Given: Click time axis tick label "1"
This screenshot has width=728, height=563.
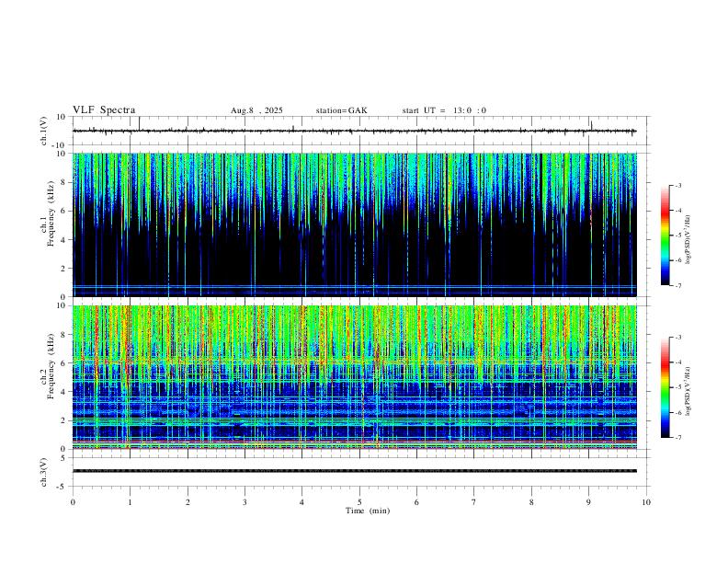Looking at the screenshot, I should pos(130,502).
